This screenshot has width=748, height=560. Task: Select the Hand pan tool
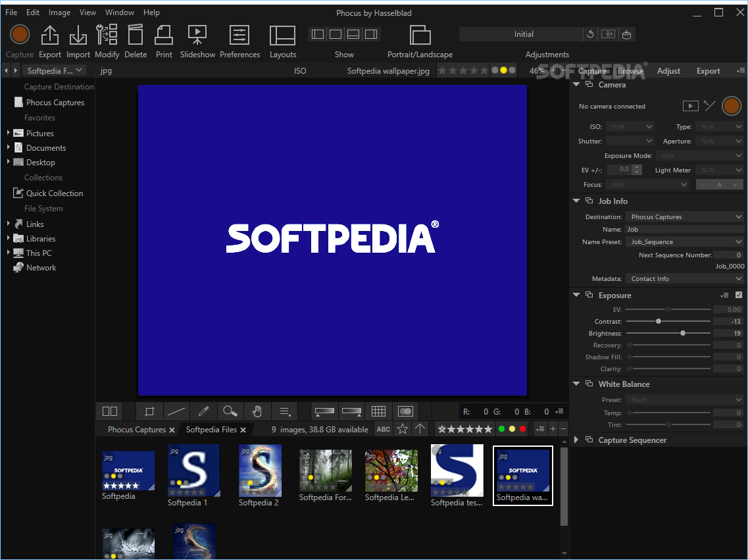257,411
